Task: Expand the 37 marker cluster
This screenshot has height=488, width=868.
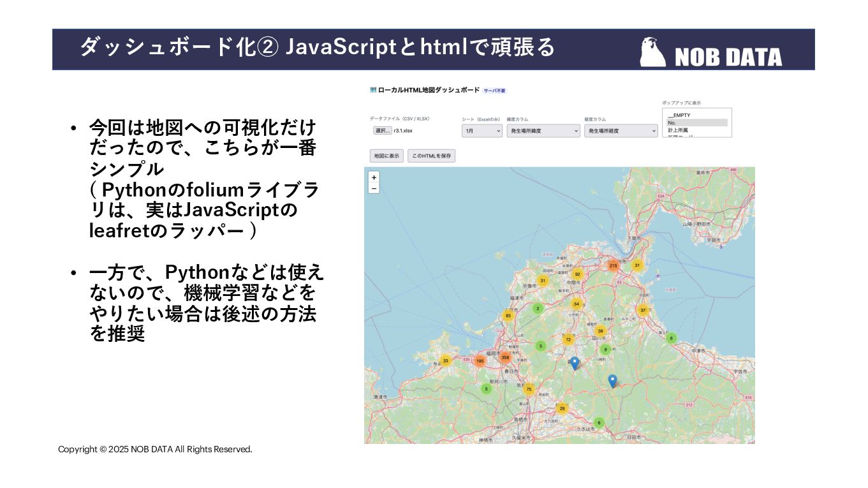Action: tap(643, 311)
